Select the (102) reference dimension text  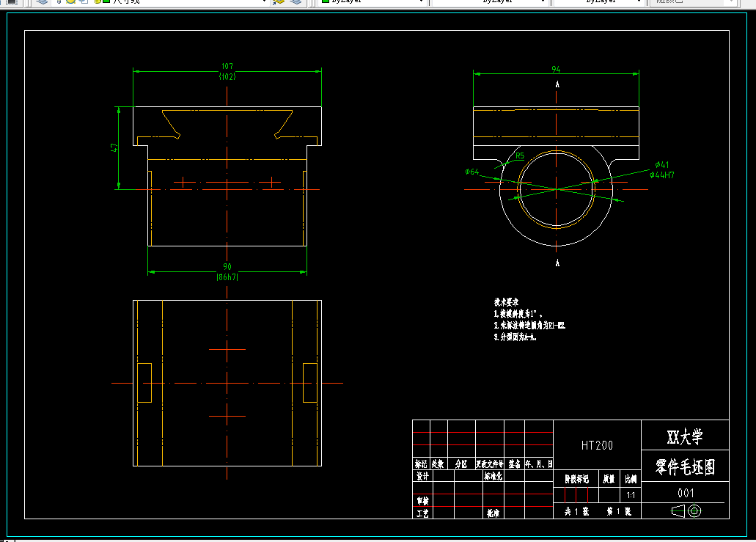(x=227, y=76)
